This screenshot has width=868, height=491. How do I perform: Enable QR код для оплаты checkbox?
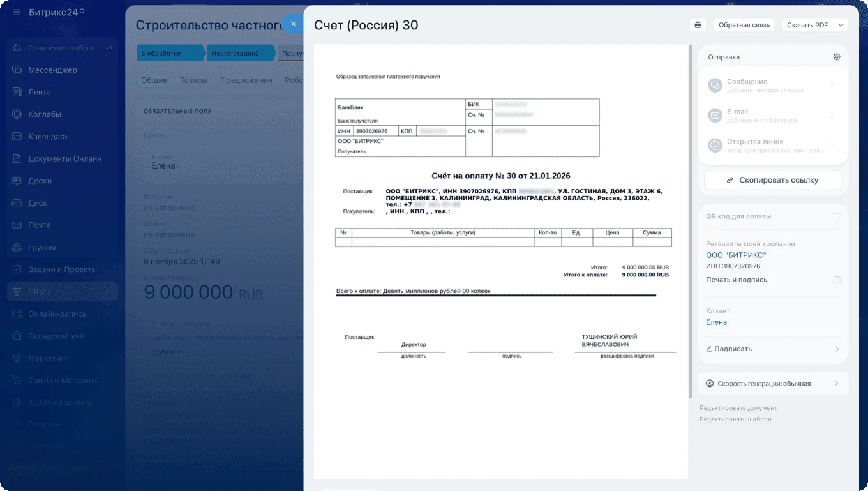pos(837,217)
